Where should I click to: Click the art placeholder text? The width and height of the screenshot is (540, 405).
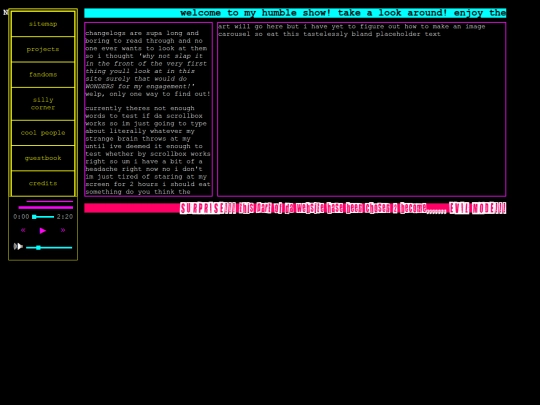(352, 30)
